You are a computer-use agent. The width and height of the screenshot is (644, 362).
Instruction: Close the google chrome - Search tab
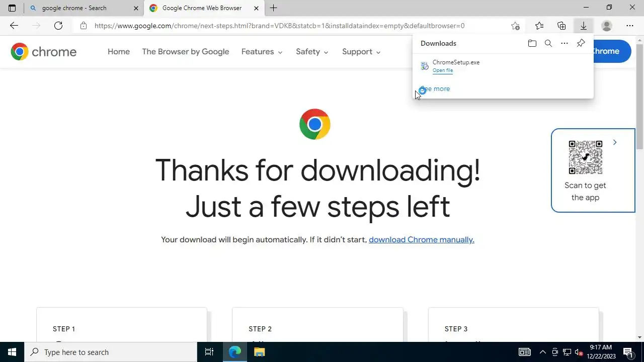[x=136, y=8]
